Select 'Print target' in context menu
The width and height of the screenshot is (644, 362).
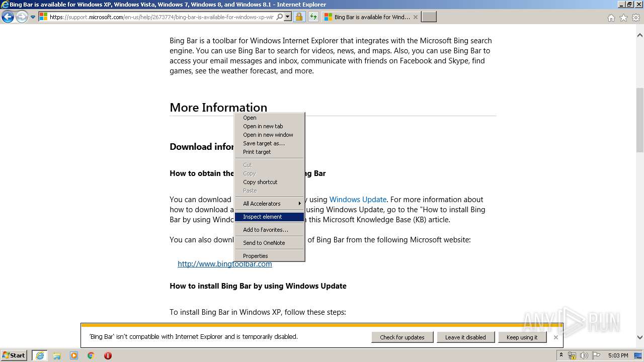coord(270,152)
